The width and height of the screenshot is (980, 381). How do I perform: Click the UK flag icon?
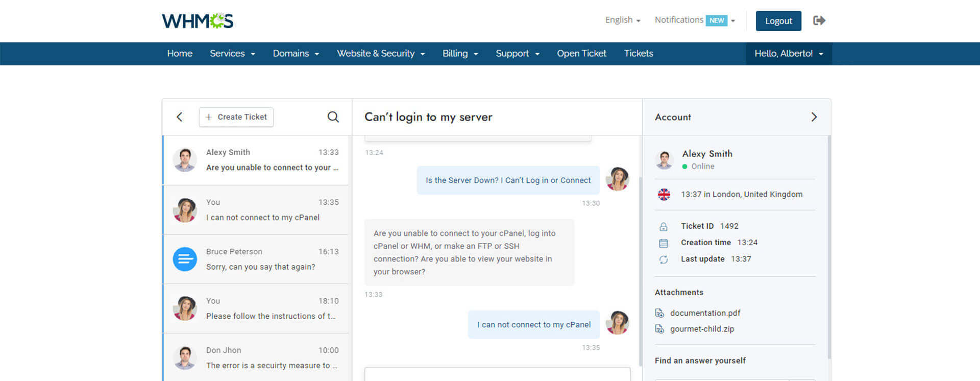click(x=664, y=195)
